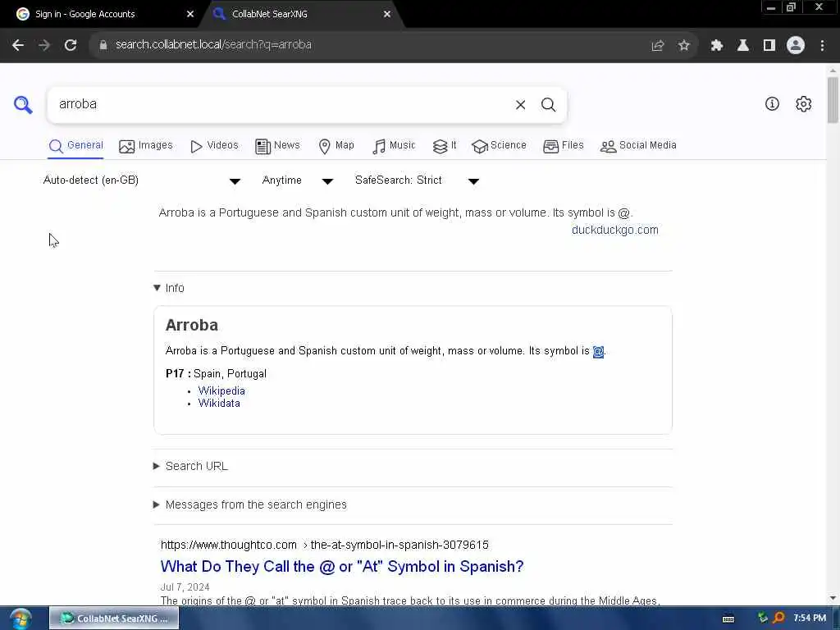
Task: Open result 'What Do They Call the @' link
Action: coord(342,566)
